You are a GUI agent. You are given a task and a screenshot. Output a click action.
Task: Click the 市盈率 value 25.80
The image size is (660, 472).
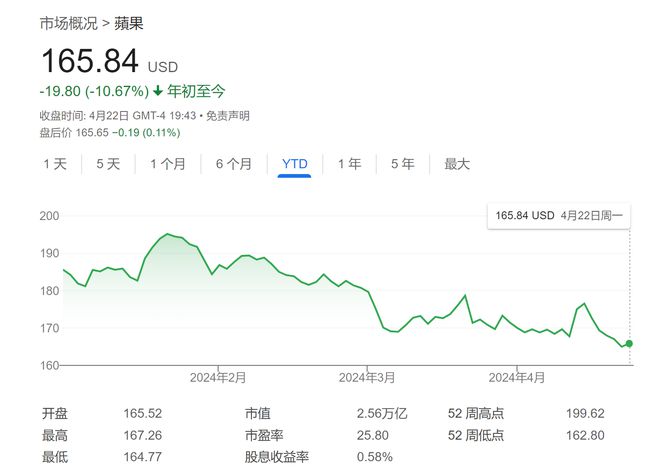[373, 435]
